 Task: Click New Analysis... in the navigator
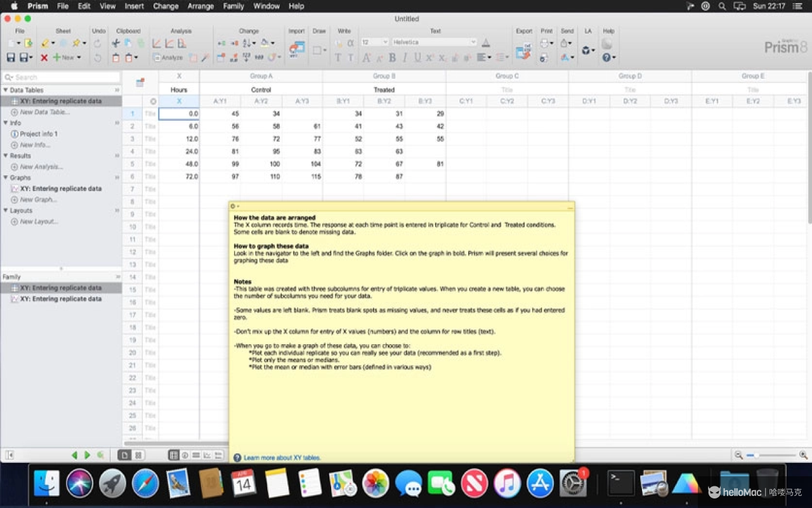click(x=41, y=166)
